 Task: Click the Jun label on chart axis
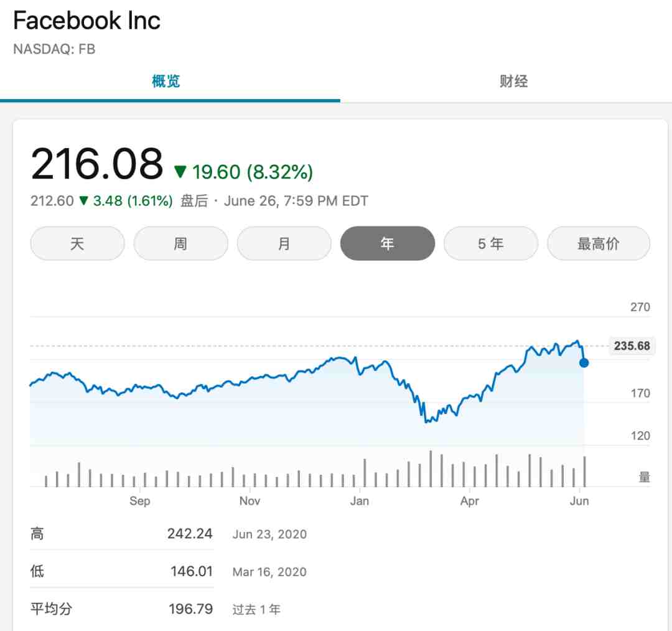click(x=579, y=501)
